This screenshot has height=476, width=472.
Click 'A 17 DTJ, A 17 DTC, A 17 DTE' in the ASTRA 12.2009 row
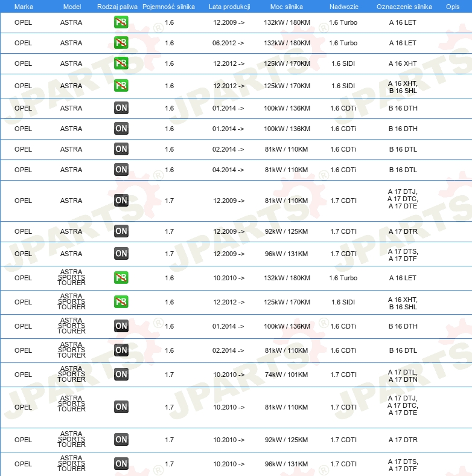tap(403, 199)
